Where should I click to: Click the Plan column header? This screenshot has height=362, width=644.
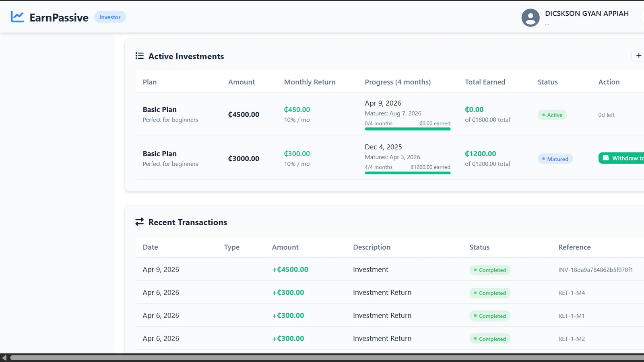(x=150, y=82)
